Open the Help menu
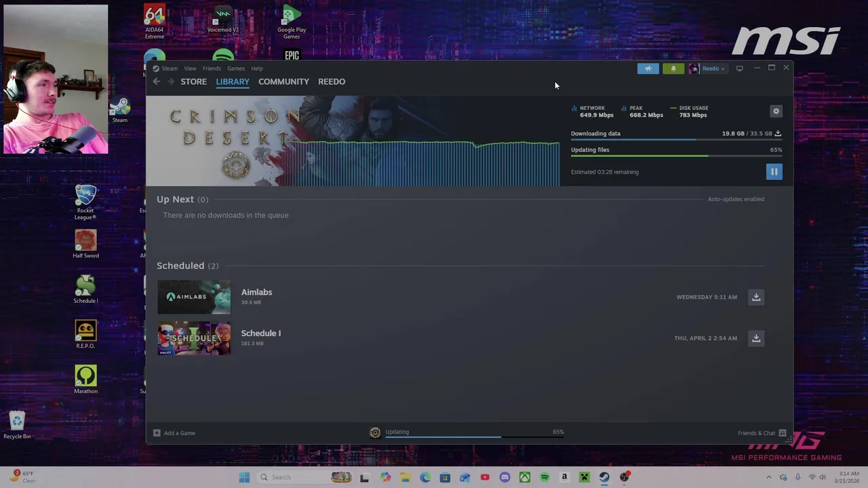 tap(257, 68)
